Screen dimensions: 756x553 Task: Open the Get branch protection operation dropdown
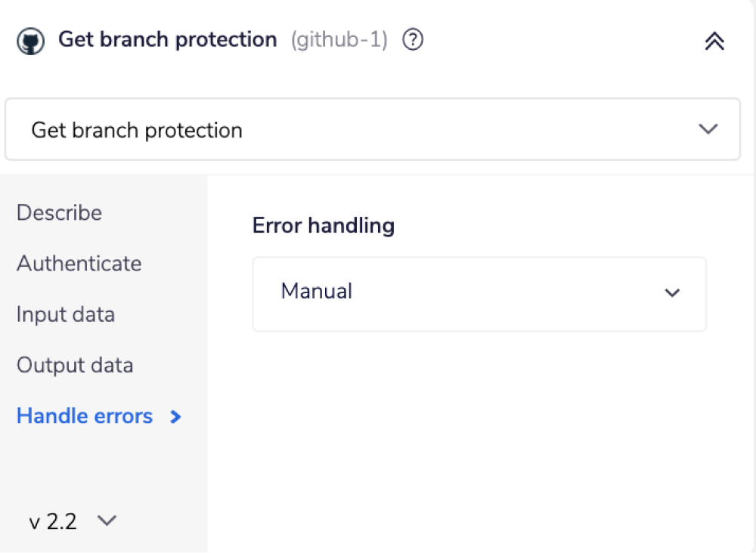pos(372,129)
